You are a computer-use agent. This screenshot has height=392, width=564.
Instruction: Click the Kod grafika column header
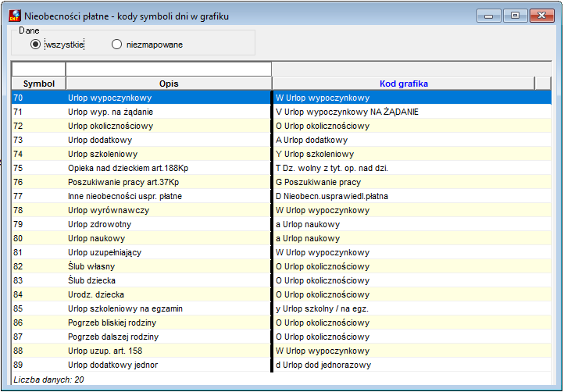pyautogui.click(x=404, y=84)
